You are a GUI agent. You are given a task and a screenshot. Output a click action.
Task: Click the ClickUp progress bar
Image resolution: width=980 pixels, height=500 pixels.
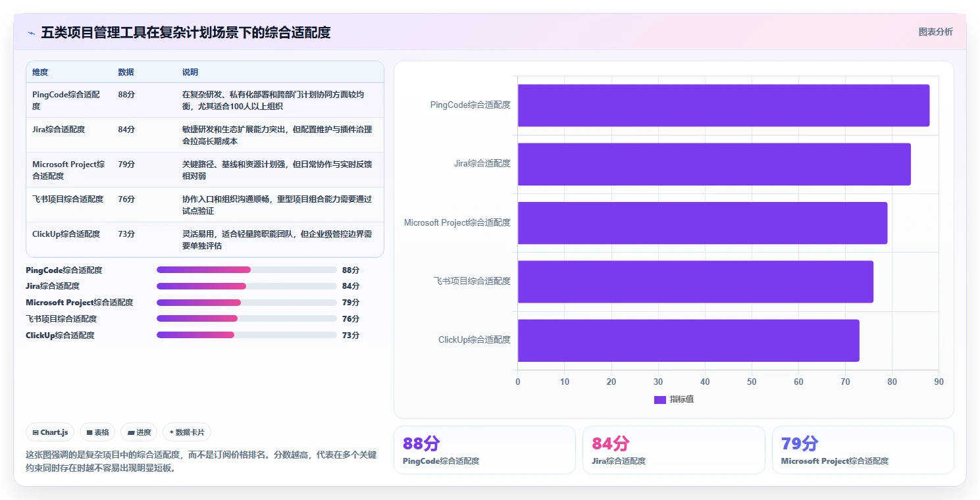pos(247,335)
